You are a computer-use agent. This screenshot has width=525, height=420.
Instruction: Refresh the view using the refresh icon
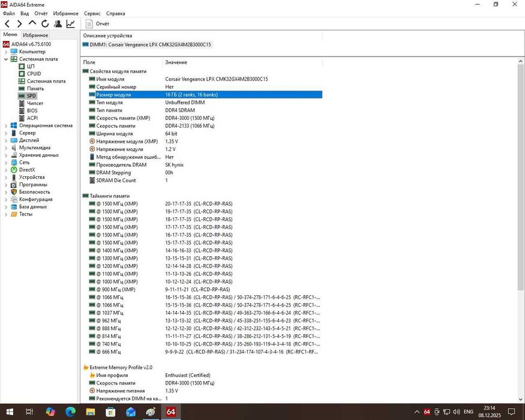click(x=45, y=23)
